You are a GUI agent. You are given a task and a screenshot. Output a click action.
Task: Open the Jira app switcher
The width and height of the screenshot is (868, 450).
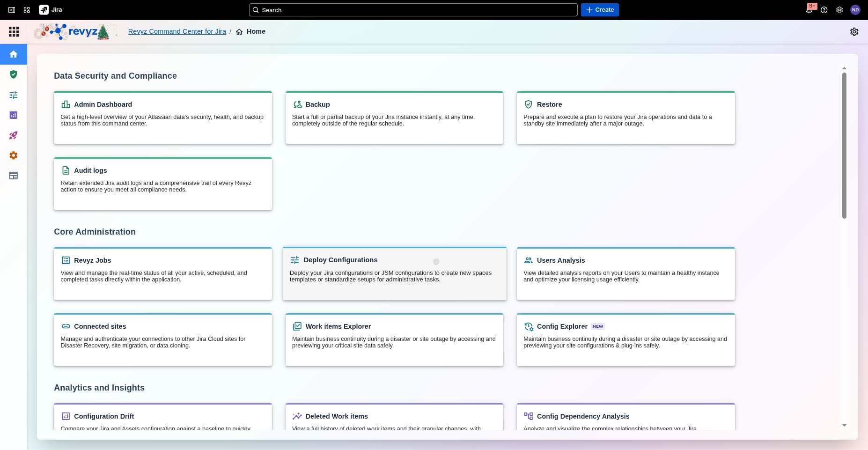(x=27, y=10)
